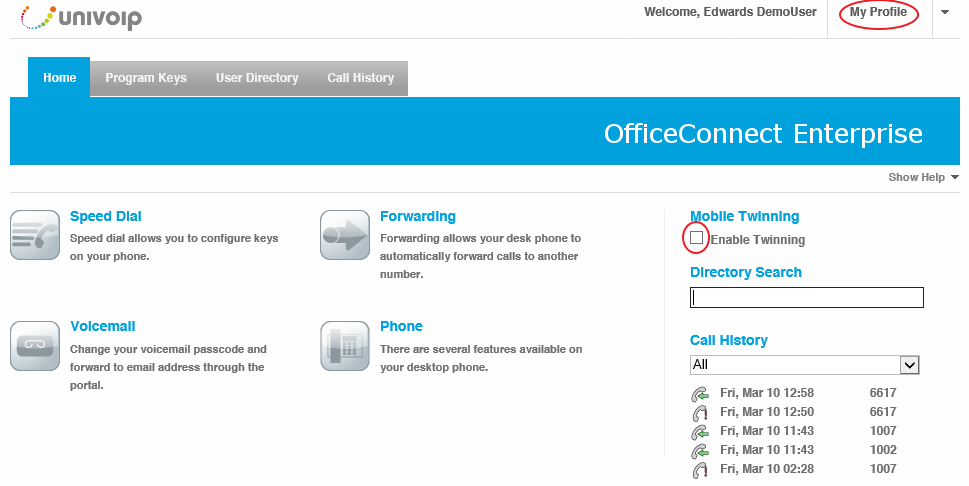Click the call icon for 12:58
This screenshot has height=486, width=969.
[700, 393]
